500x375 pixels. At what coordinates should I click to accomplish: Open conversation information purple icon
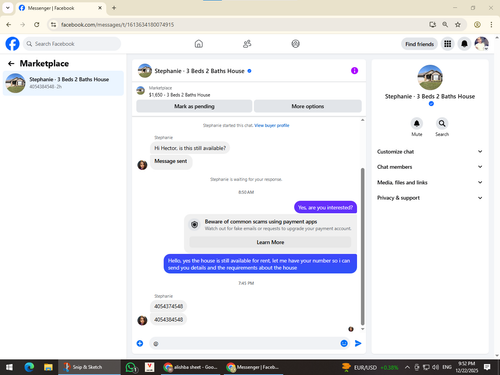[x=354, y=71]
